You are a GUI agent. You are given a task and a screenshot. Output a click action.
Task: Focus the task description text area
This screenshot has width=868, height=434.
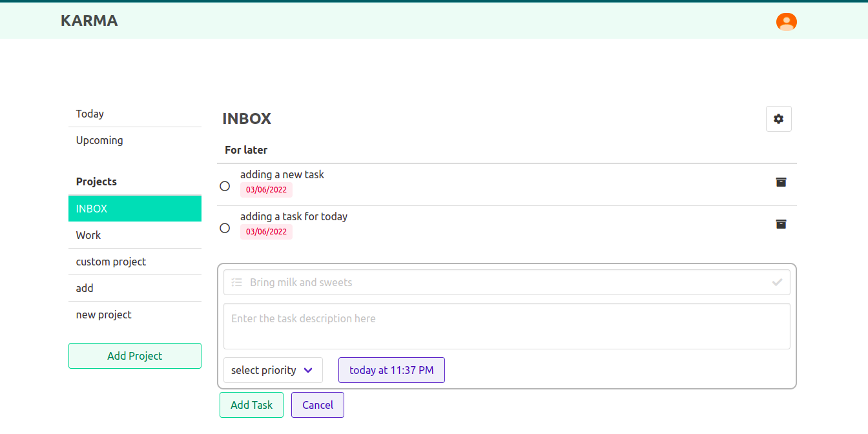click(507, 326)
